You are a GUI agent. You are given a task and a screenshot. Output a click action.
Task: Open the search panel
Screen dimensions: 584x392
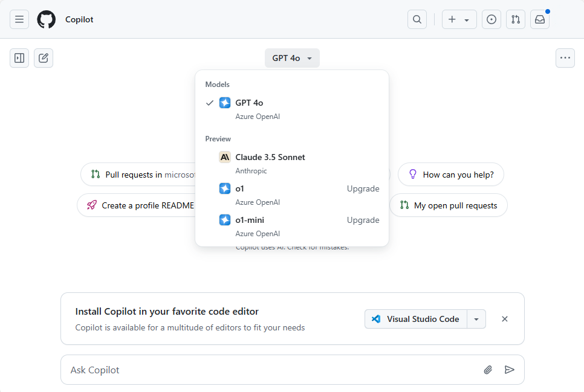point(417,19)
